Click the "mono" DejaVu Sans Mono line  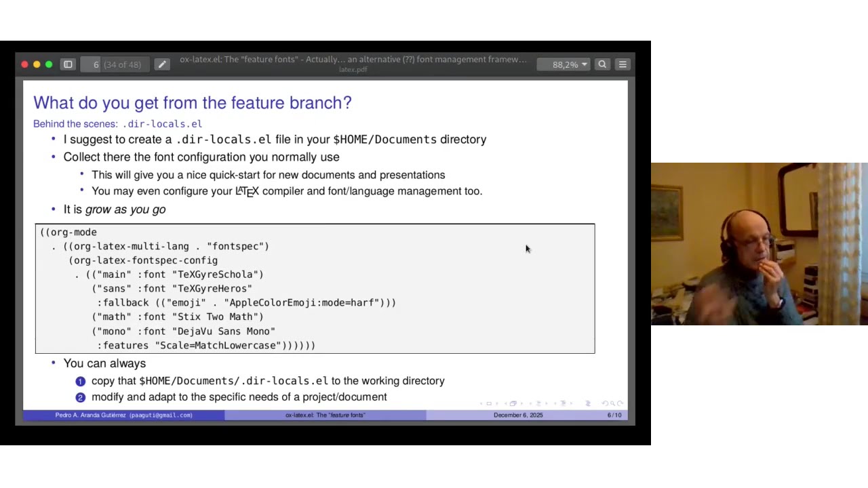[x=184, y=331]
